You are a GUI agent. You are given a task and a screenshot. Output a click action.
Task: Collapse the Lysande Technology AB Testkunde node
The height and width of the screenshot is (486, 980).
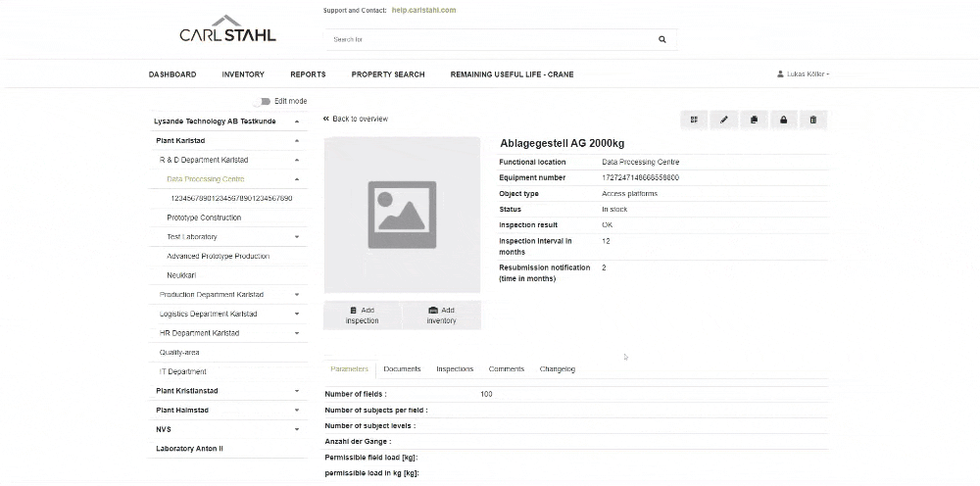pos(296,121)
